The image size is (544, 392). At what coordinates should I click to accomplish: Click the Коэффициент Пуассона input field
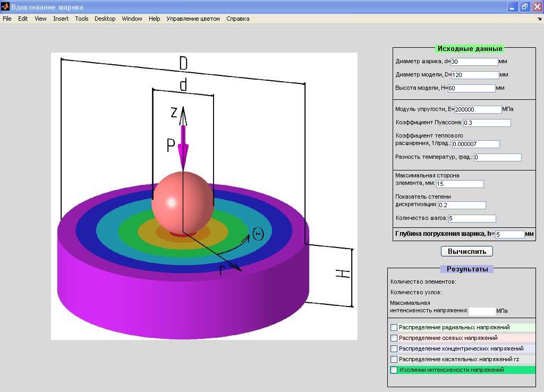pos(487,123)
